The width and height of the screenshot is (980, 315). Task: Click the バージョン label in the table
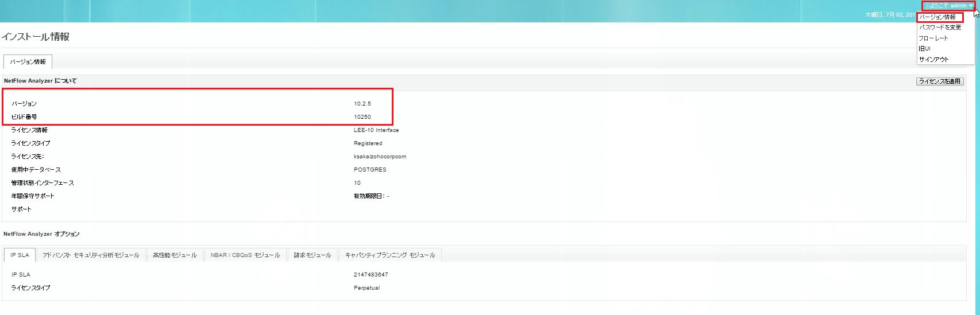click(x=24, y=104)
